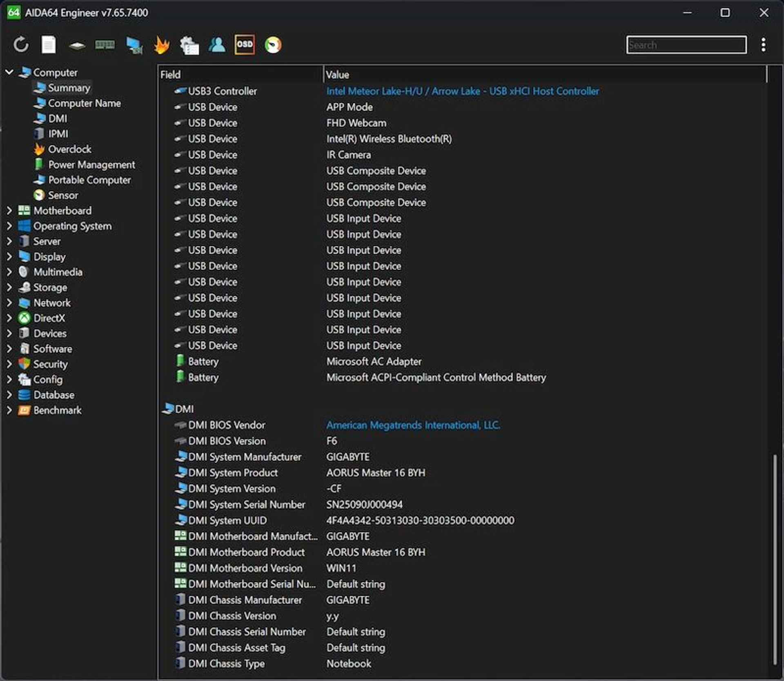
Task: Expand the Multimedia tree node
Action: click(x=9, y=272)
